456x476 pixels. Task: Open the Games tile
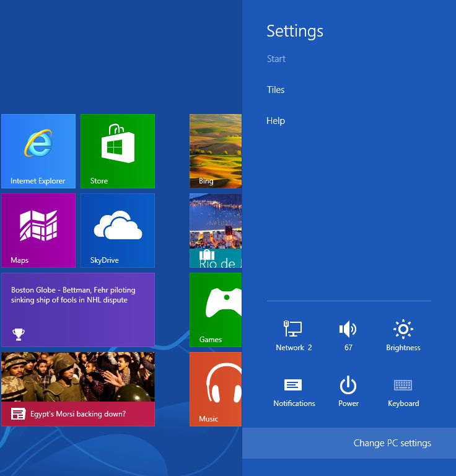tap(216, 310)
